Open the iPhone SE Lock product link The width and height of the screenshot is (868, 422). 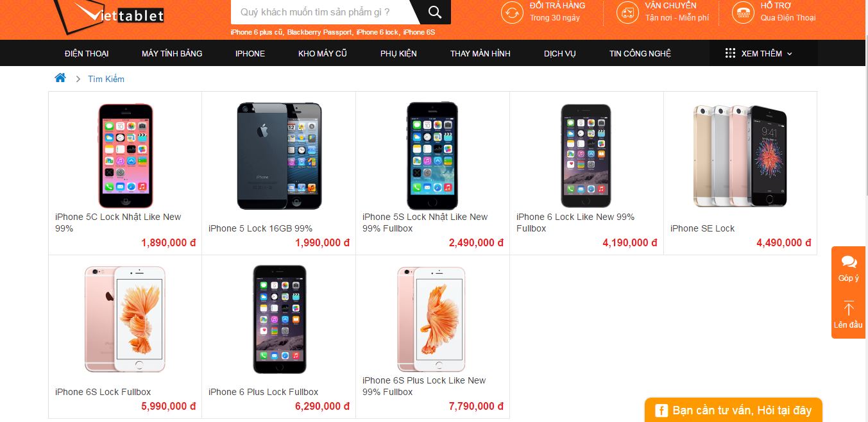702,228
